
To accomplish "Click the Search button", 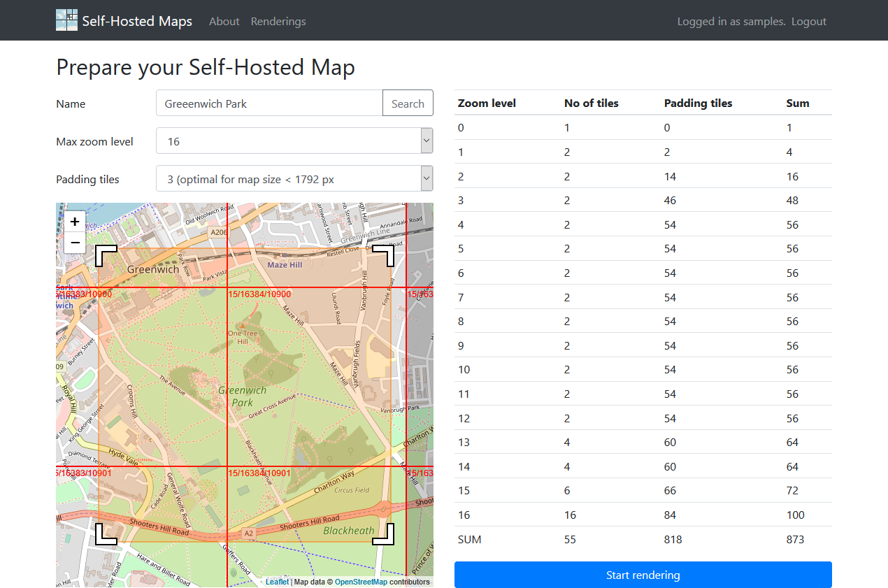I will pyautogui.click(x=408, y=103).
